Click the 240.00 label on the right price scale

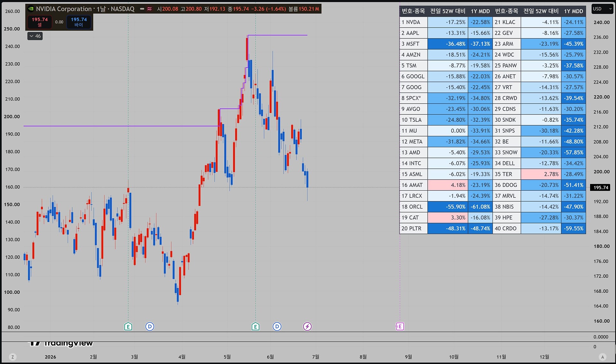point(602,22)
